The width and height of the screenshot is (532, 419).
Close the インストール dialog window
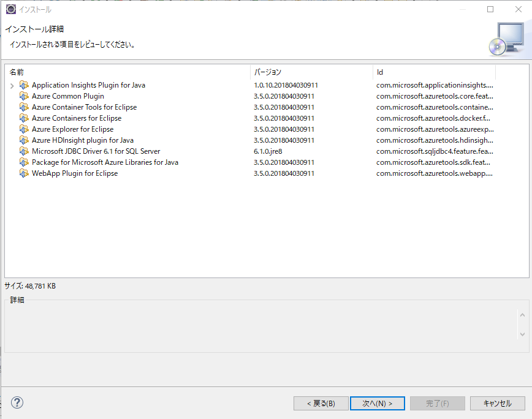click(519, 9)
